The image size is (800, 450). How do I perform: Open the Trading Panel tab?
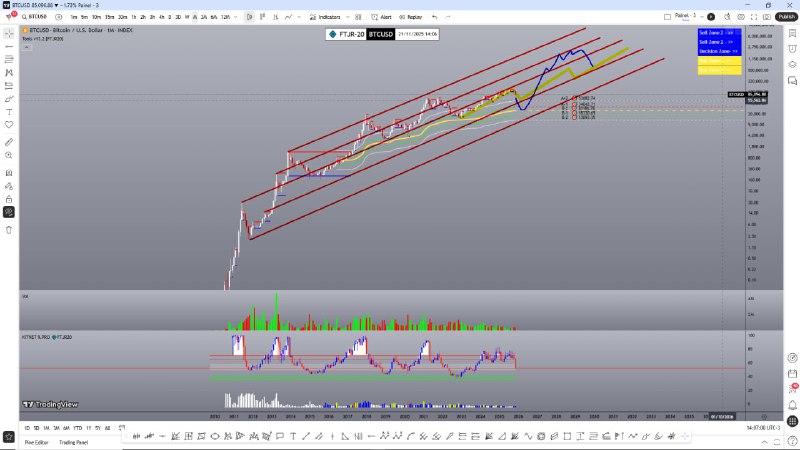pos(76,442)
